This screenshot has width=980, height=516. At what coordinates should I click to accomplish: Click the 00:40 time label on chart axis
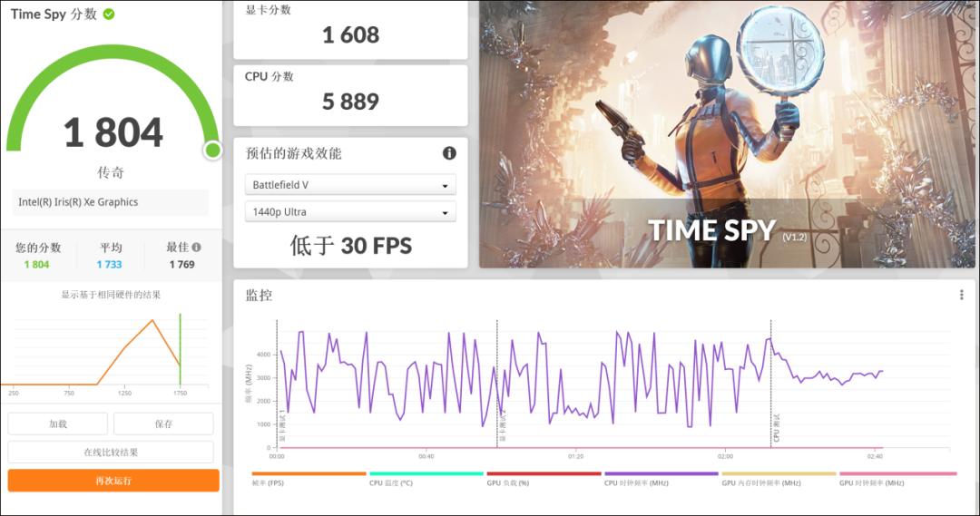click(x=426, y=457)
